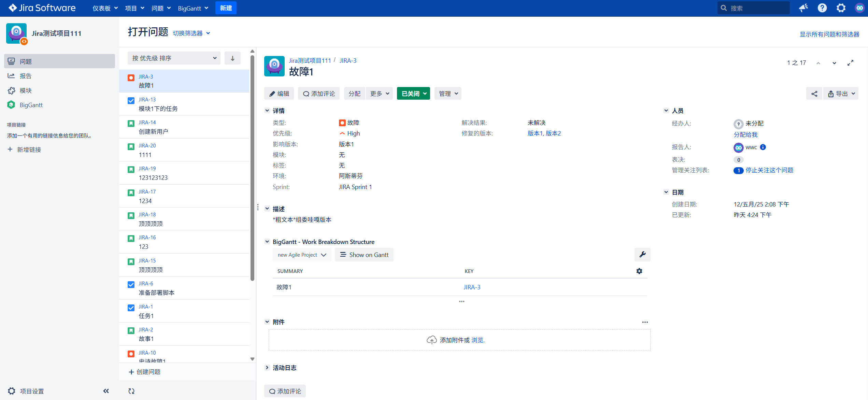
Task: Open the 仪表板 top menu
Action: [105, 8]
